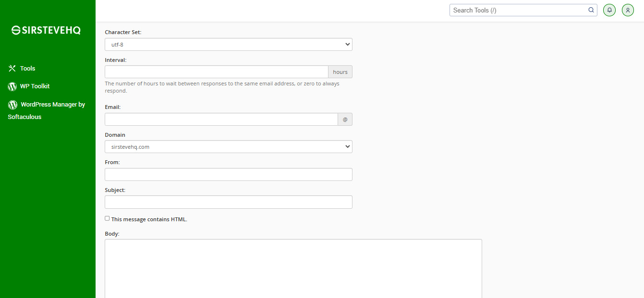This screenshot has width=644, height=298.
Task: Click the 'Body:' label
Action: pyautogui.click(x=112, y=234)
